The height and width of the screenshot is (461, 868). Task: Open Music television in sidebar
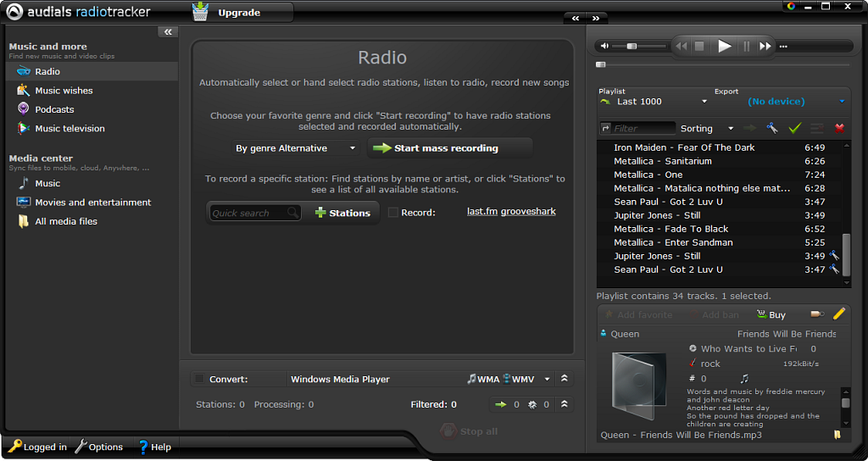(x=70, y=129)
